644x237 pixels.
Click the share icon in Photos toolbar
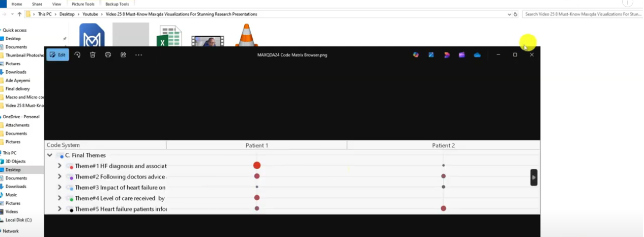click(123, 55)
